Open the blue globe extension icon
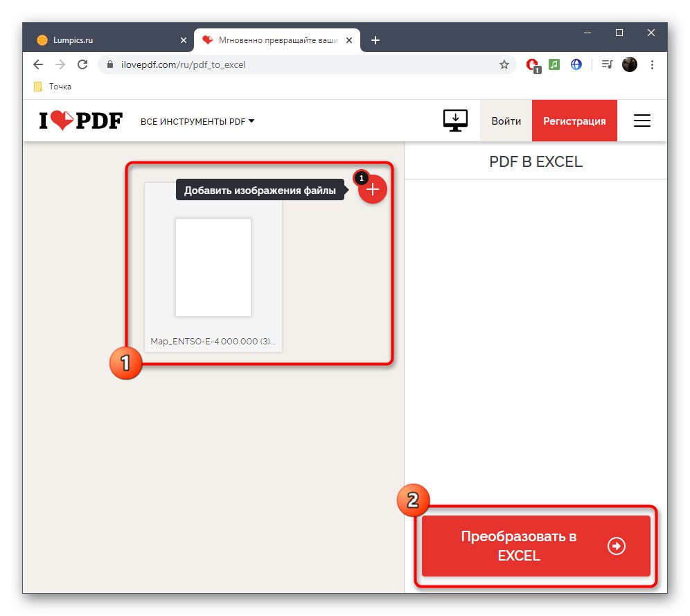This screenshot has width=690, height=616. click(x=576, y=64)
